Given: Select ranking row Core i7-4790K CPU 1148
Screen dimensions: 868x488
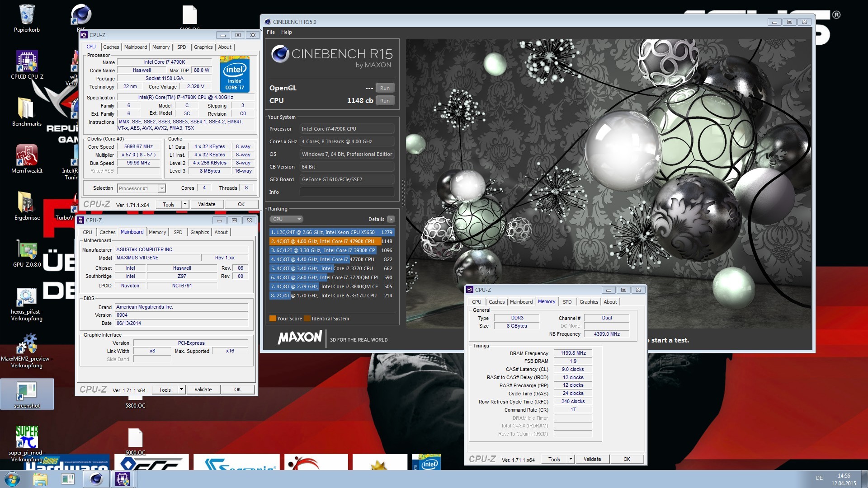Looking at the screenshot, I should click(x=332, y=241).
